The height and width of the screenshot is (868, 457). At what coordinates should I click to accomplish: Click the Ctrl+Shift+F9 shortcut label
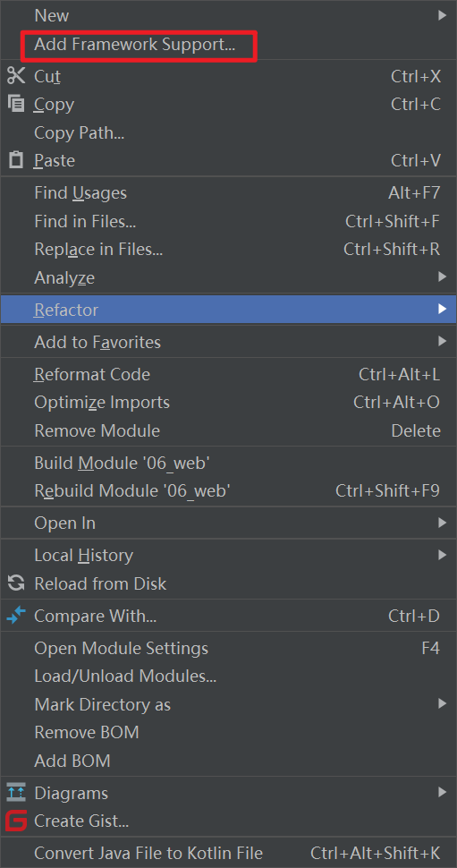point(388,491)
